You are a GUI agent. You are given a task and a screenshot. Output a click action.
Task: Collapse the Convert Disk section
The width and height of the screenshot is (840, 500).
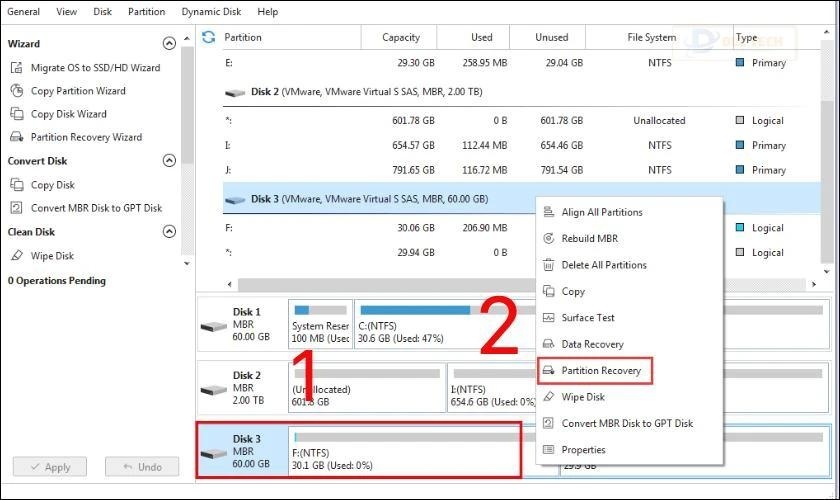coord(169,160)
